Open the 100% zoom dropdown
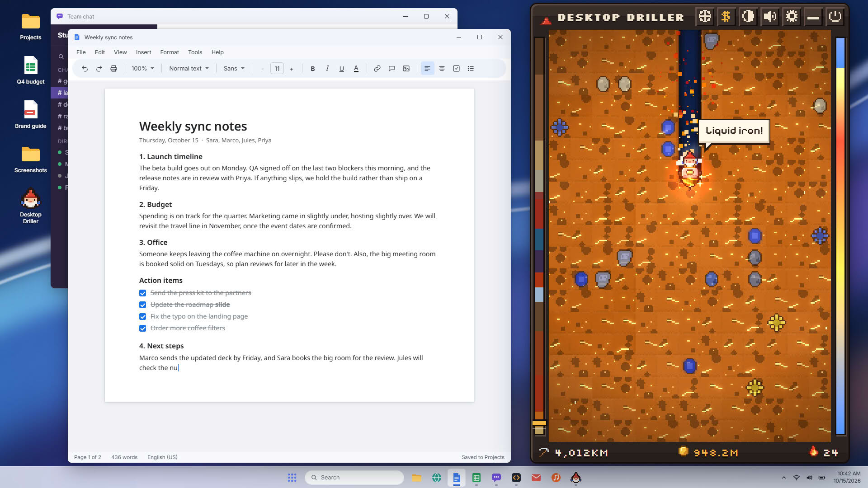Viewport: 868px width, 488px height. (142, 69)
